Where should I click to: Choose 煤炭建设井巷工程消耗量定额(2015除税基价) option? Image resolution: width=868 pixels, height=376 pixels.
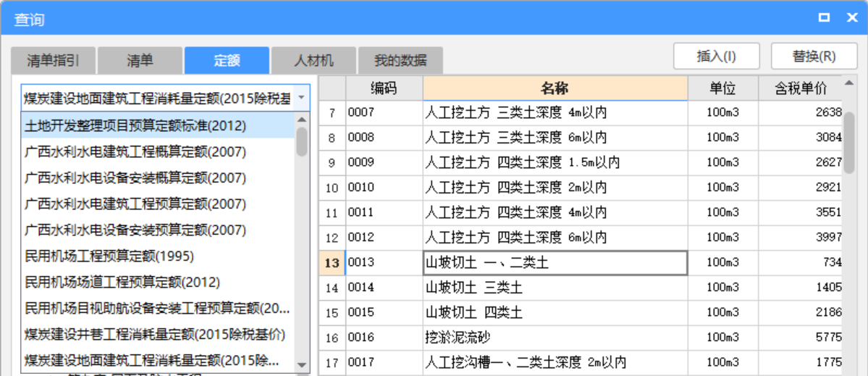(155, 334)
